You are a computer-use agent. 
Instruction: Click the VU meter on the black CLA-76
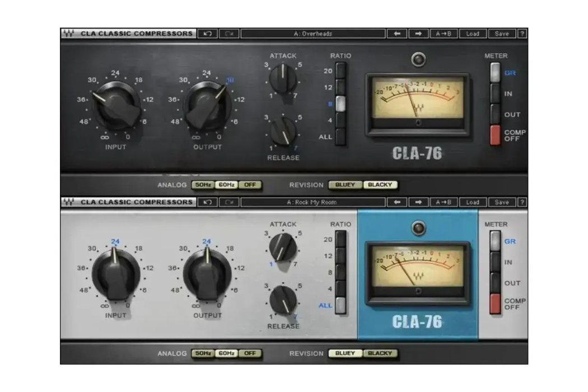(418, 104)
